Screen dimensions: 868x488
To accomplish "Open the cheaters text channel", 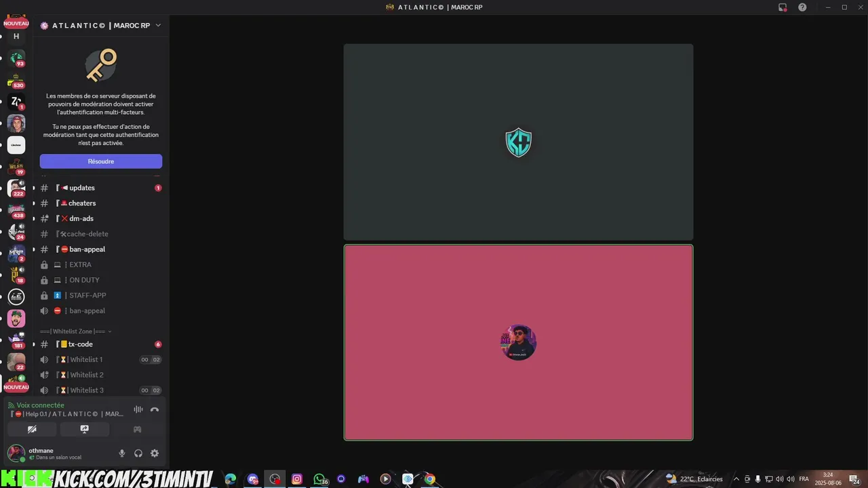I will point(101,203).
